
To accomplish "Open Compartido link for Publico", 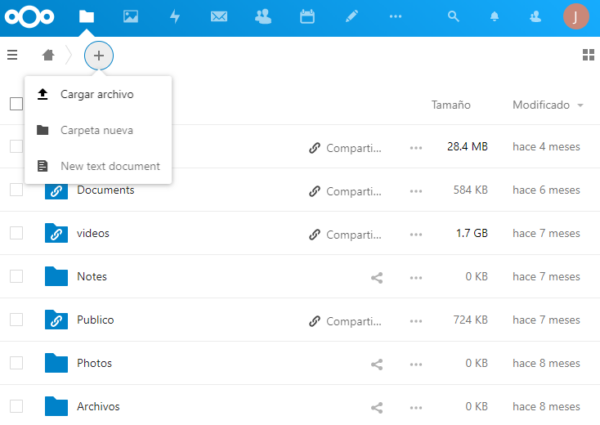I will (x=345, y=321).
